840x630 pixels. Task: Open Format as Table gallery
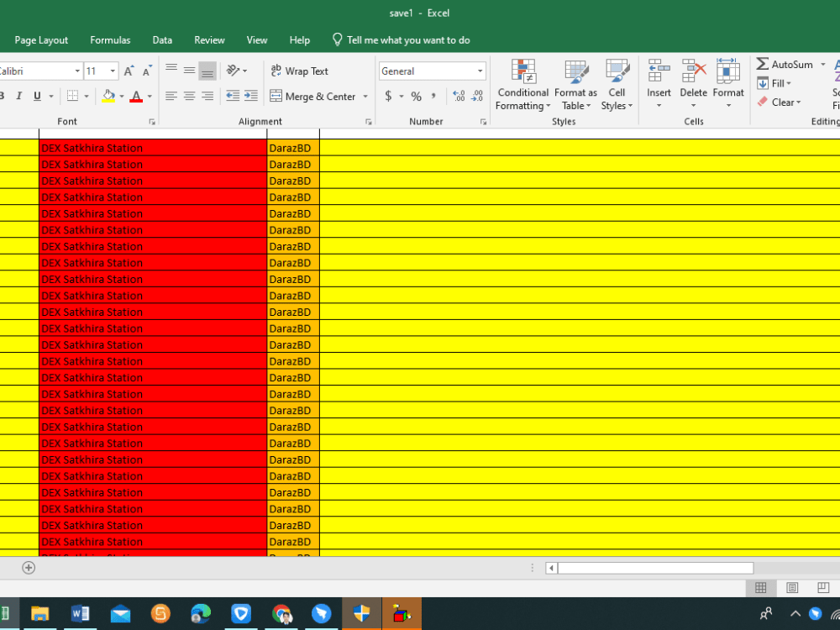pyautogui.click(x=576, y=85)
